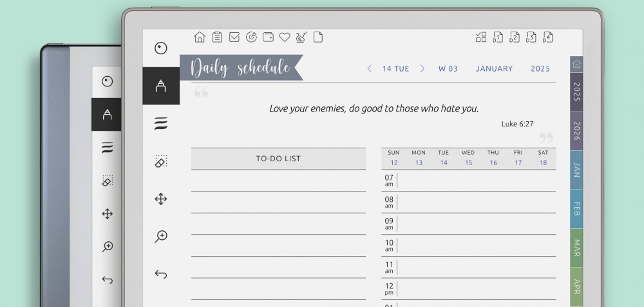Open the checkbox task list icon
Image resolution: width=644 pixels, height=307 pixels.
[x=234, y=37]
